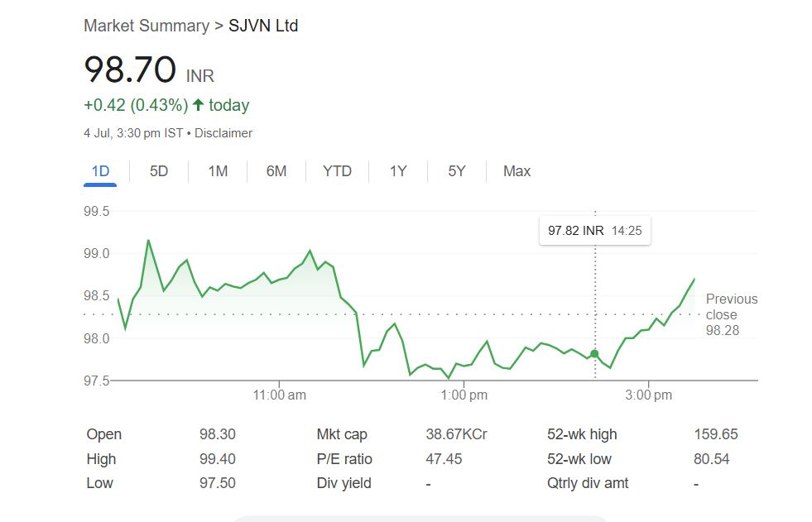
Task: Click the Previous close 98.28 label
Action: point(730,315)
